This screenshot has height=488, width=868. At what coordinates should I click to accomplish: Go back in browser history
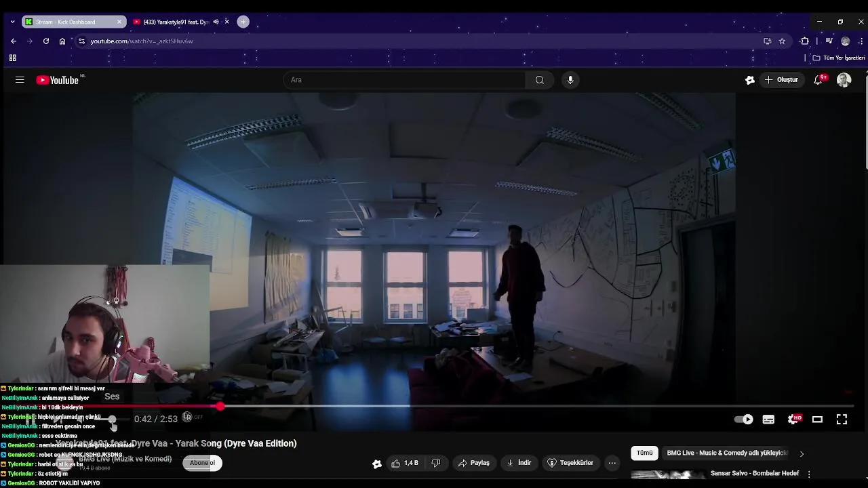pyautogui.click(x=14, y=41)
